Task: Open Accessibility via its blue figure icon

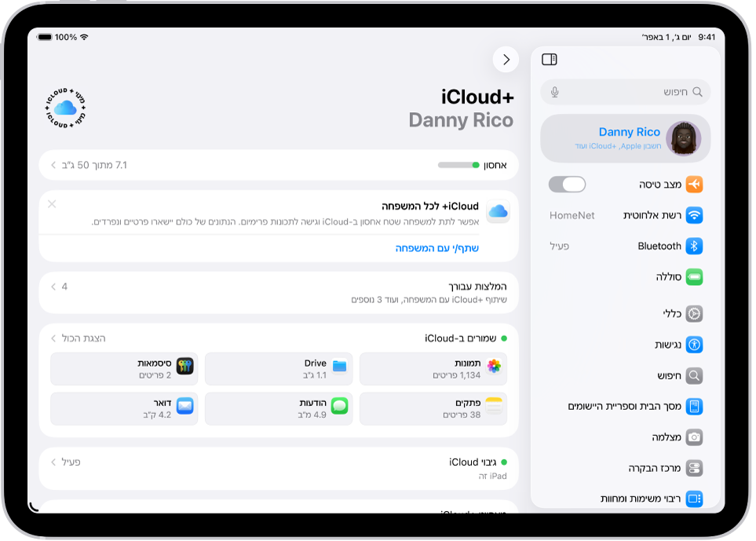Action: pos(694,344)
